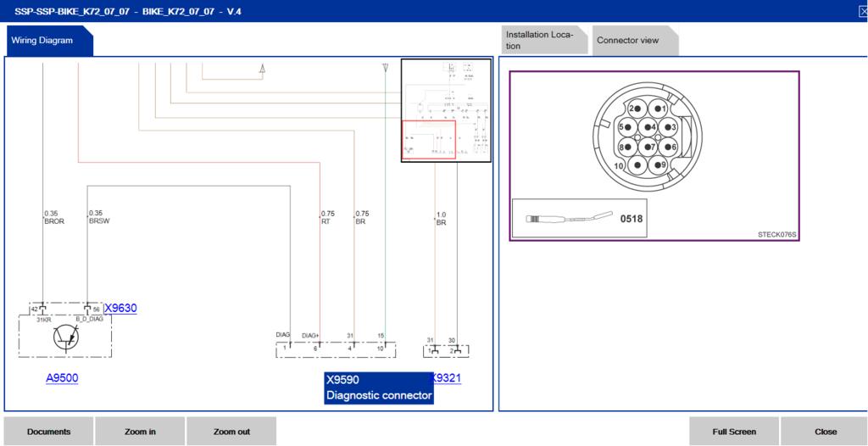Screen dimensions: 868x446
Task: Open the X9321 connector link
Action: (x=447, y=378)
